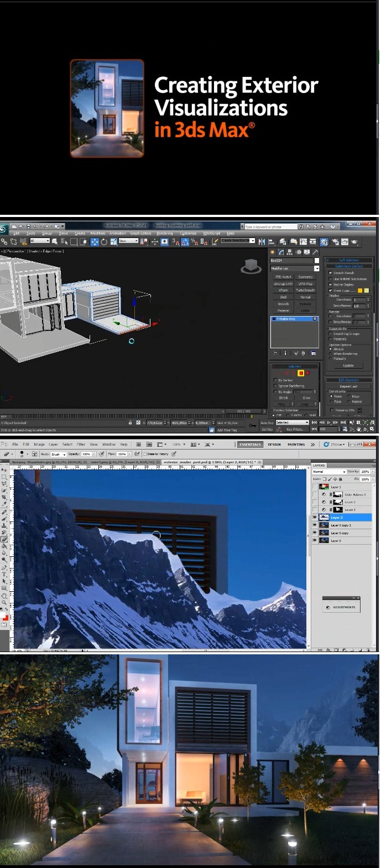Select the When Rendering radio option
Viewport: 381px width, 868px height.
[331, 354]
